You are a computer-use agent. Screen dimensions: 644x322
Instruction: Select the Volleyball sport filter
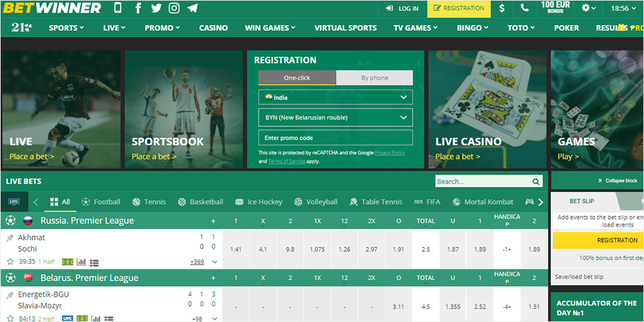tap(316, 202)
